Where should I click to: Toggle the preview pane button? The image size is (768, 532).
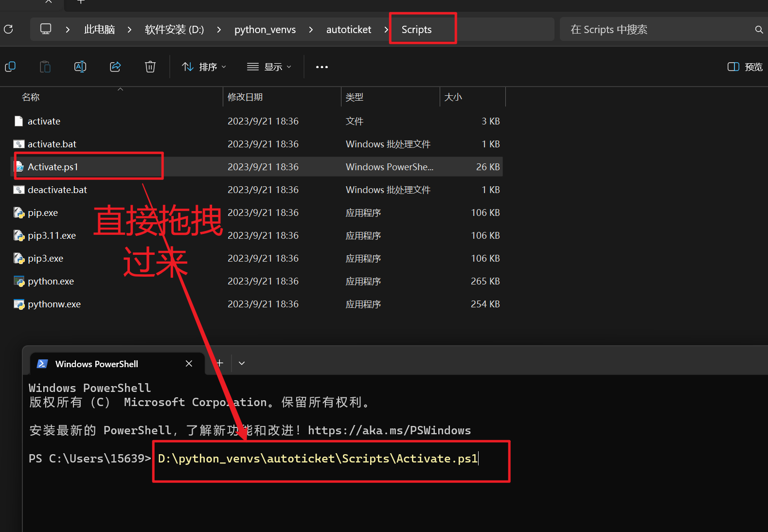[x=745, y=67]
